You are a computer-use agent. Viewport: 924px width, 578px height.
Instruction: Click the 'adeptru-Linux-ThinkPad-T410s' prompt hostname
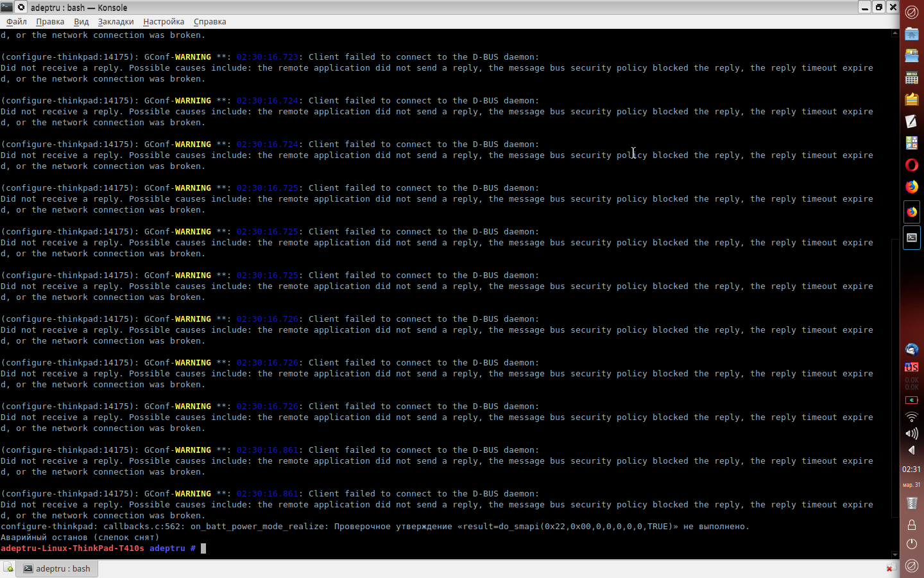click(73, 548)
